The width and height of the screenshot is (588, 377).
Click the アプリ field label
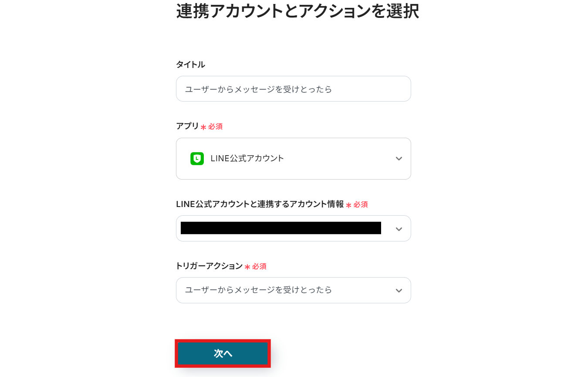coord(187,126)
